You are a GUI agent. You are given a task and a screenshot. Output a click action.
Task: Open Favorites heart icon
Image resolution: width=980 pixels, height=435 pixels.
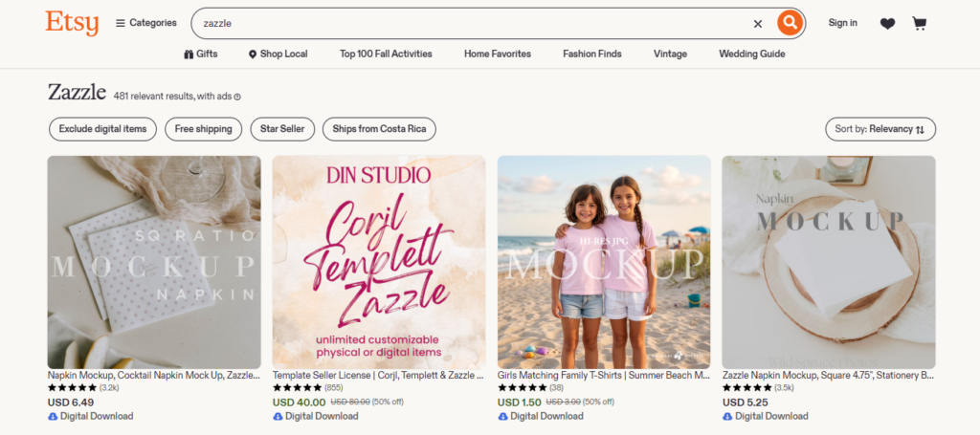887,24
